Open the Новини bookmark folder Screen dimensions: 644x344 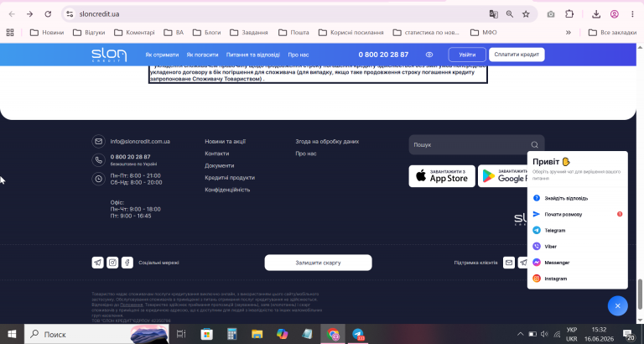[x=47, y=33]
